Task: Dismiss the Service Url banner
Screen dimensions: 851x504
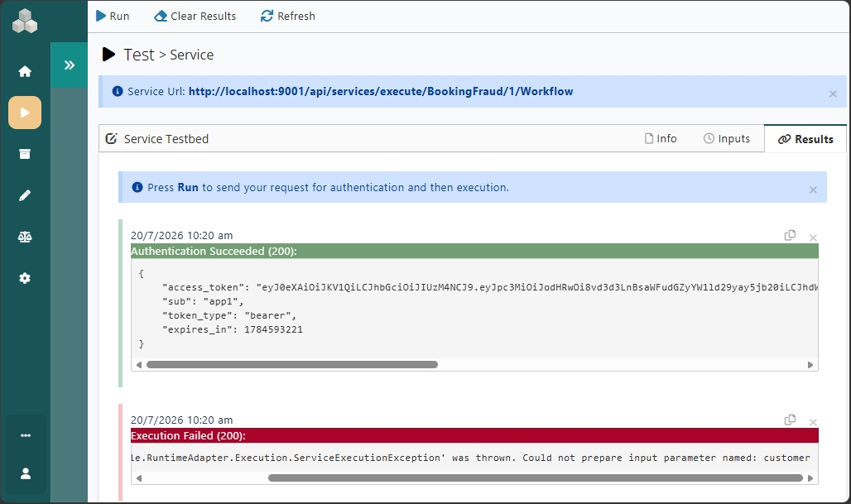Action: point(833,94)
